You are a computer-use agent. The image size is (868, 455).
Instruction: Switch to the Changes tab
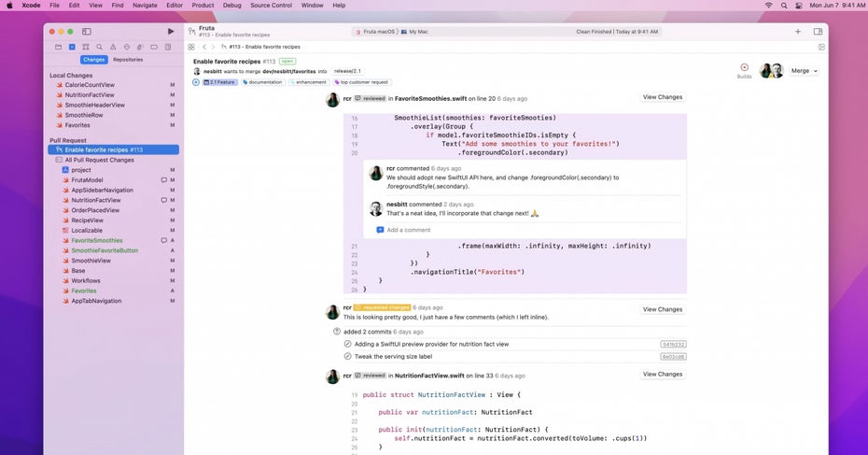tap(93, 59)
